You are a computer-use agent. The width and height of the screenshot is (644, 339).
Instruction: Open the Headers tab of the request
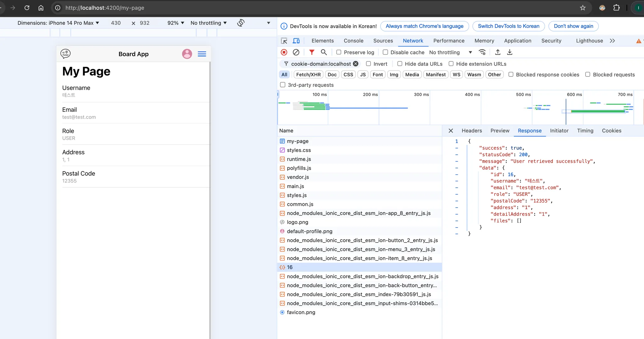472,131
